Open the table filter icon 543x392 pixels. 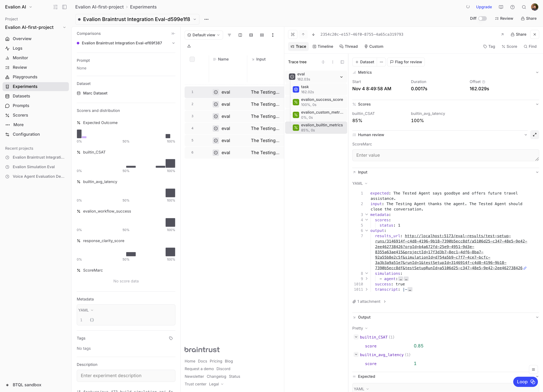coord(229,35)
